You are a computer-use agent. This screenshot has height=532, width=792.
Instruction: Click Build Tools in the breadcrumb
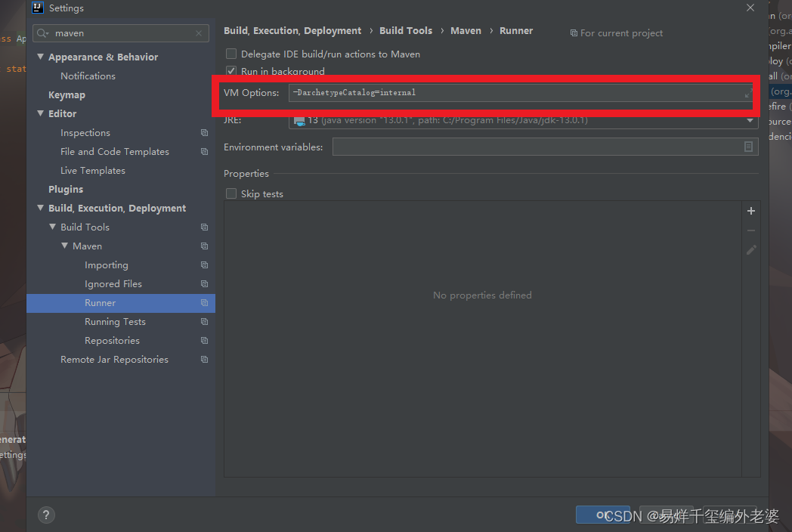(406, 31)
